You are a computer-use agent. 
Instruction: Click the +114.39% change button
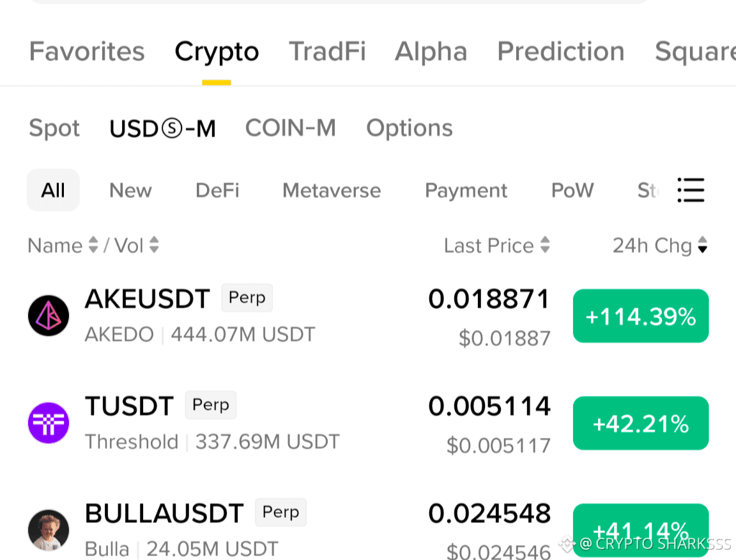pyautogui.click(x=641, y=316)
